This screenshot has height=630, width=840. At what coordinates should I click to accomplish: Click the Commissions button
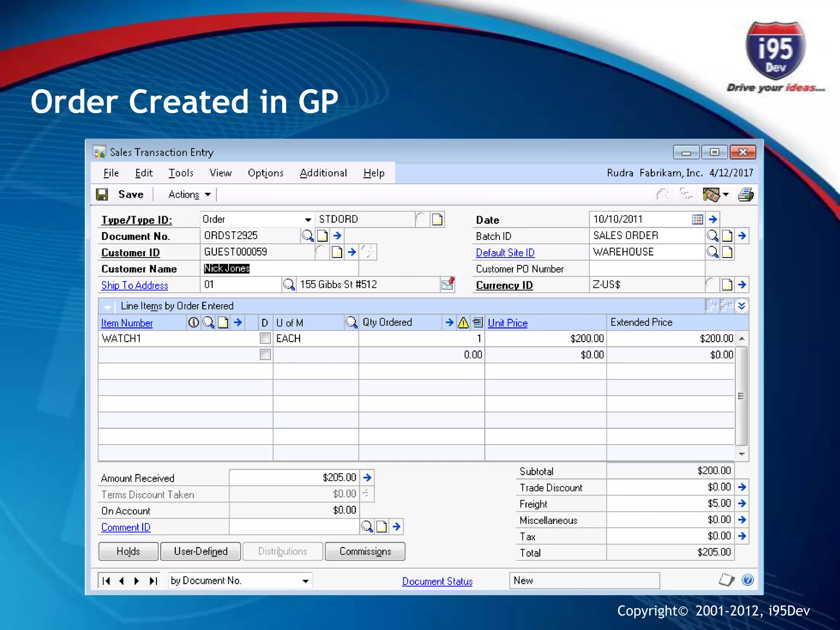pyautogui.click(x=365, y=551)
